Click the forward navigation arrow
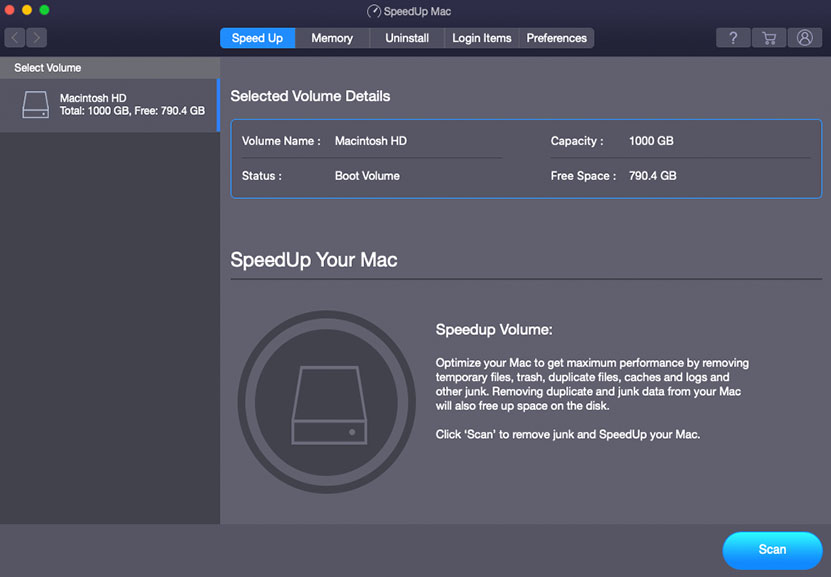The width and height of the screenshot is (831, 577). click(x=36, y=37)
